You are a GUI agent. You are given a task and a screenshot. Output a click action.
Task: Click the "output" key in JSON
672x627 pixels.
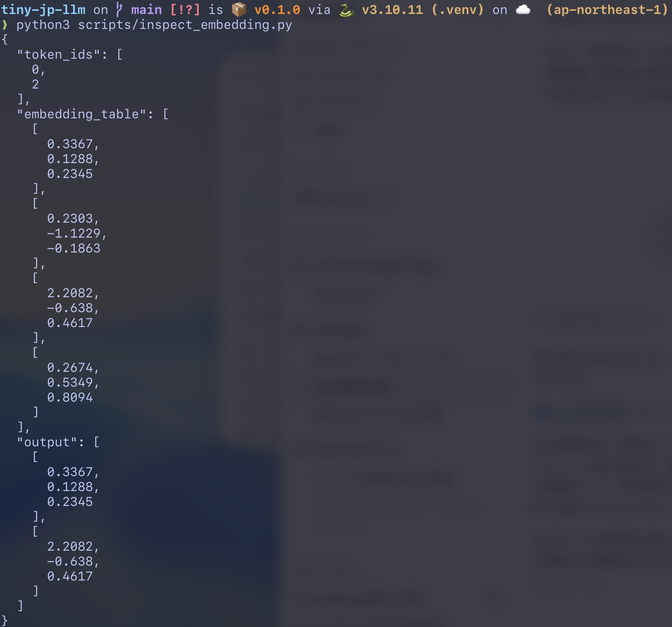47,442
